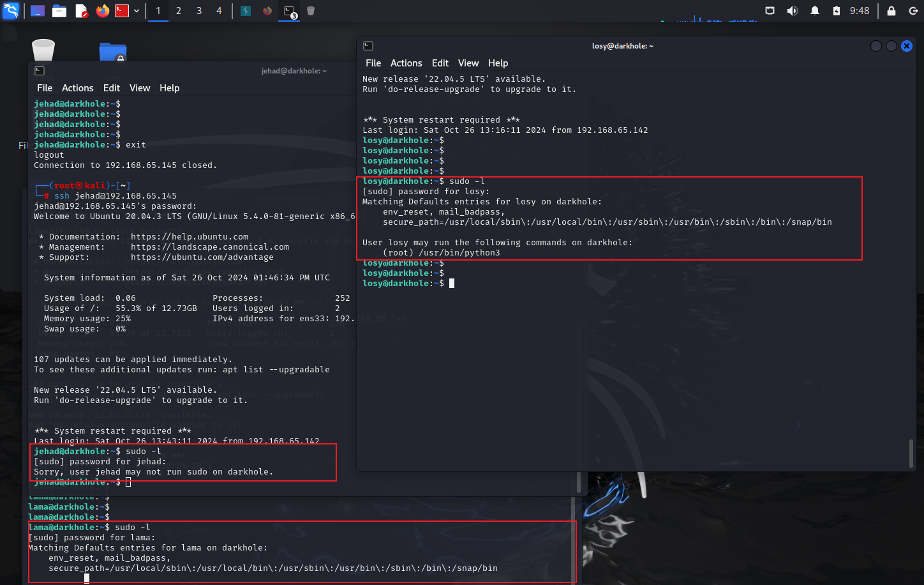Click the losy terminal vertical scrollbar
Screen dimensions: 924x585
(911, 453)
